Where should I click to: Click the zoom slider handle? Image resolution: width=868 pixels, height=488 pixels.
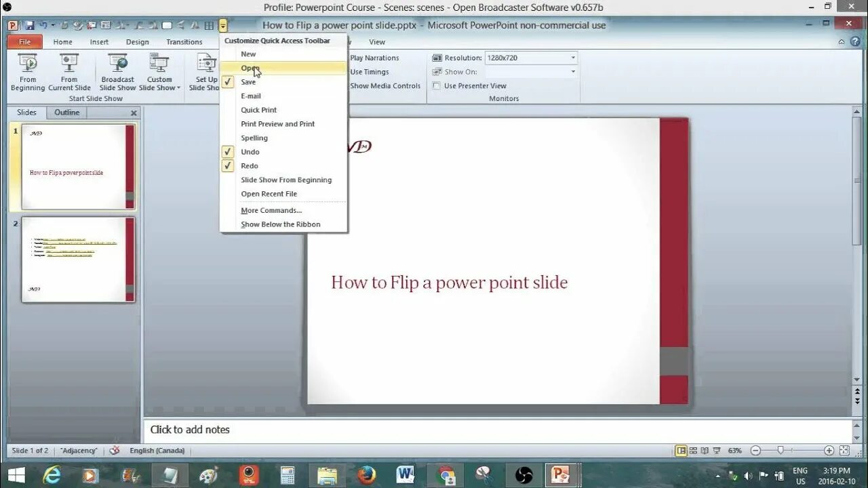pos(781,451)
